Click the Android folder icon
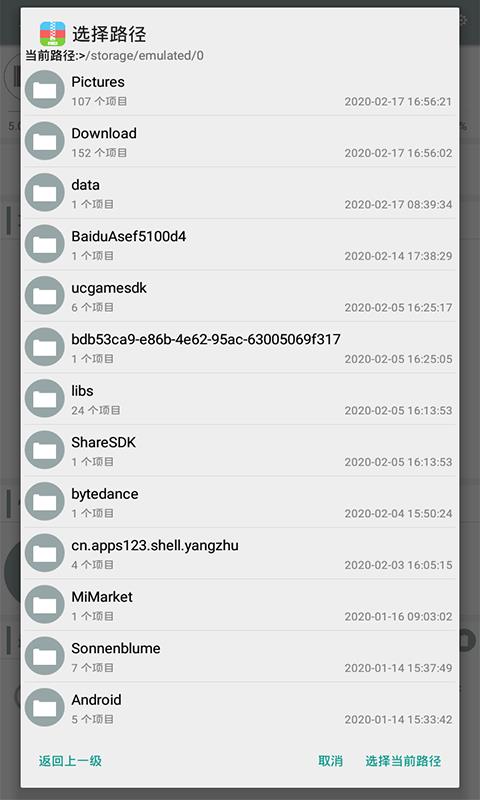The width and height of the screenshot is (480, 800). (x=44, y=708)
